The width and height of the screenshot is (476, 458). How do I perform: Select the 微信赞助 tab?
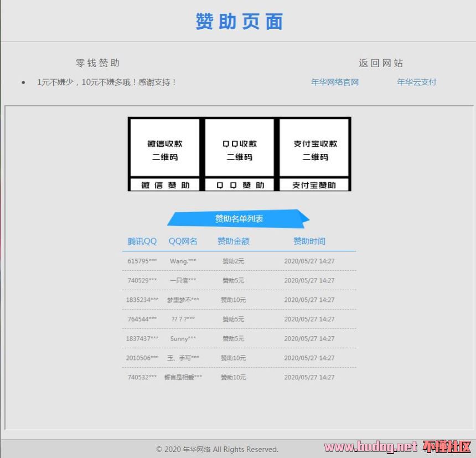165,185
